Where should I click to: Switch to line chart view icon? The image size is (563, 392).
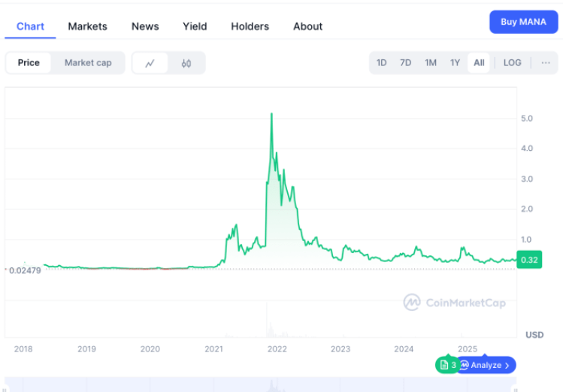(x=150, y=63)
